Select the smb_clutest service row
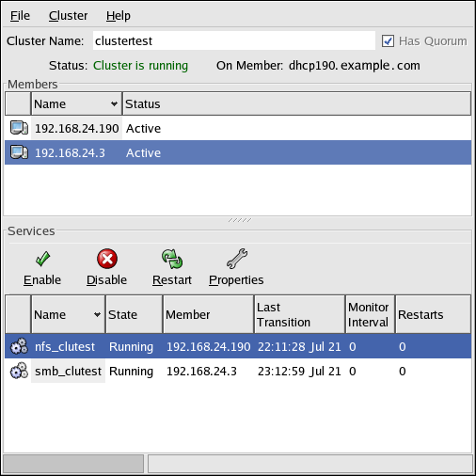This screenshot has width=476, height=476. [x=238, y=371]
